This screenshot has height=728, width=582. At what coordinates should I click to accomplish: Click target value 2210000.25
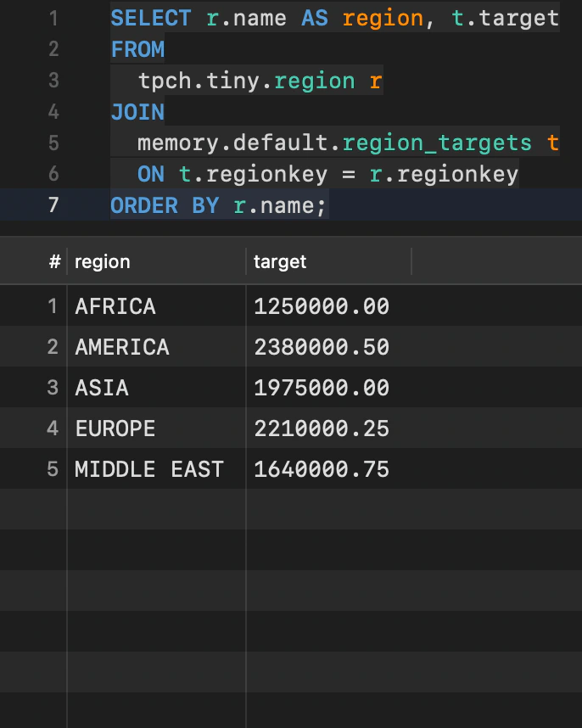point(322,428)
